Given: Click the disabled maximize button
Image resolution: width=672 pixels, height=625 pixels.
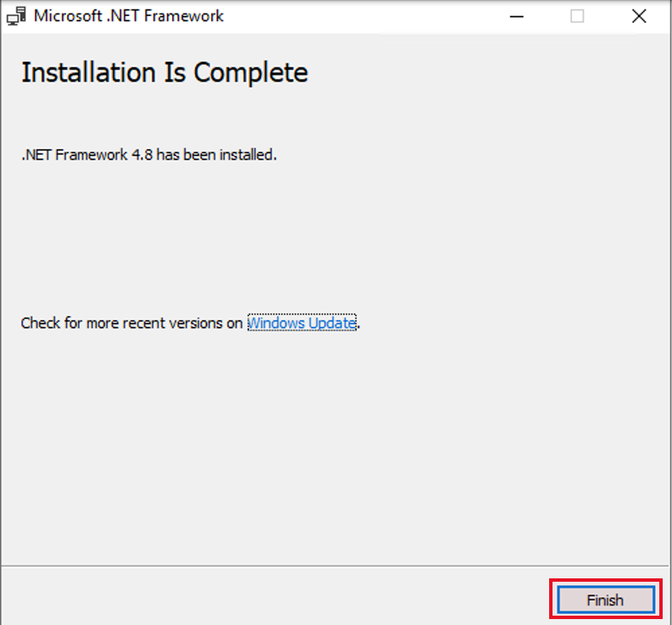Looking at the screenshot, I should [577, 16].
